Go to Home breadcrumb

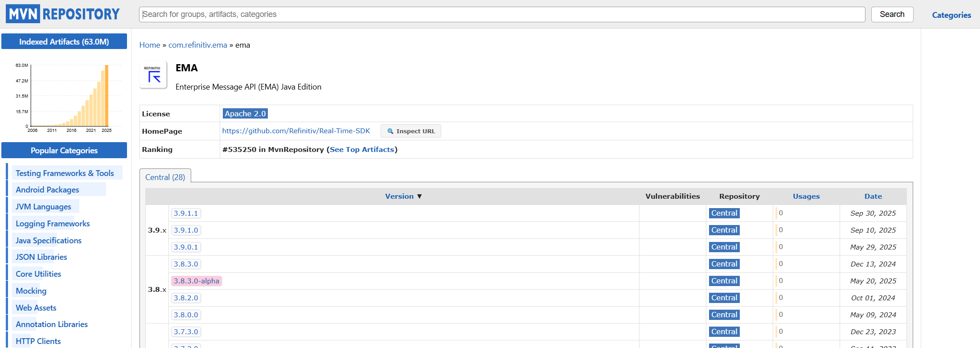pyautogui.click(x=150, y=45)
